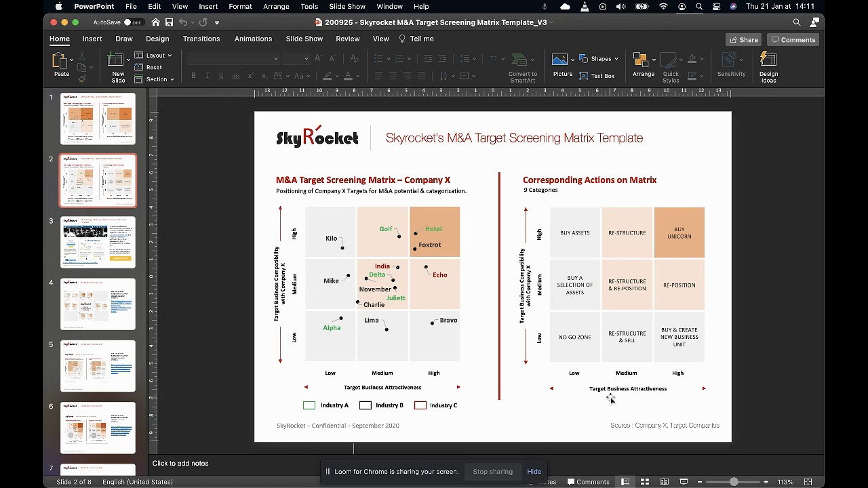Increase font size
This screenshot has height=488, width=868.
coord(317,58)
